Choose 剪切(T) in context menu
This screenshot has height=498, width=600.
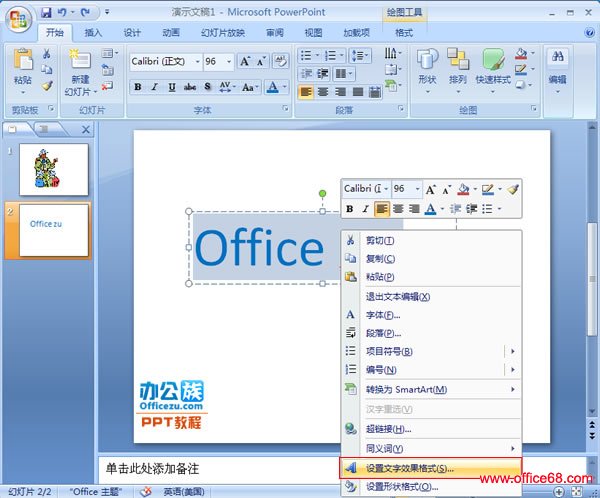[x=431, y=241]
